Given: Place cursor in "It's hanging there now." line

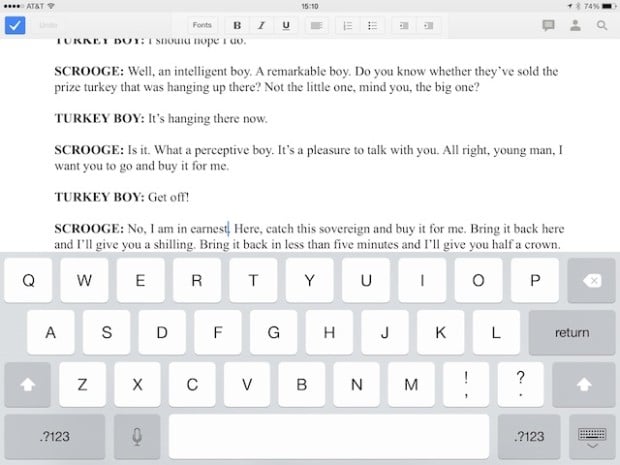Looking at the screenshot, I should (x=208, y=119).
